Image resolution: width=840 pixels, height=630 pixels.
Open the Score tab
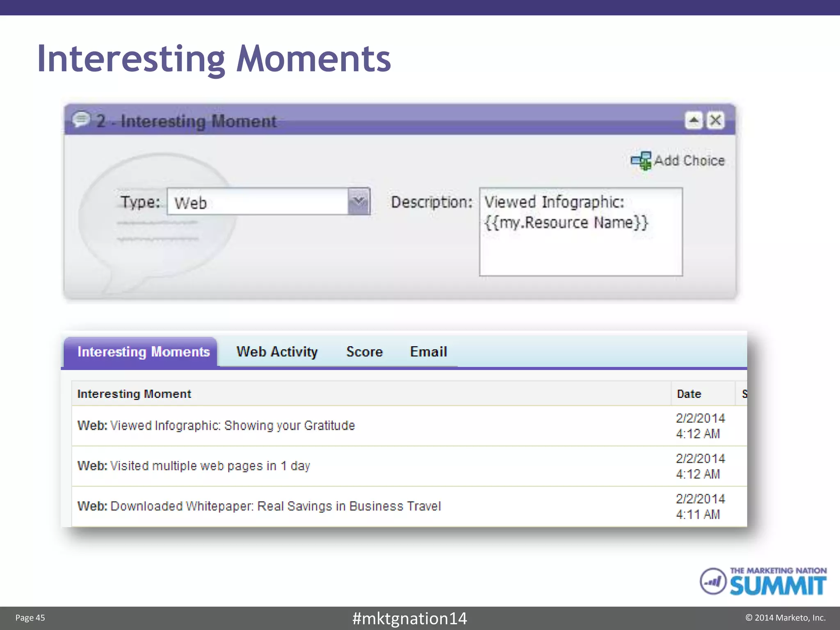tap(364, 352)
